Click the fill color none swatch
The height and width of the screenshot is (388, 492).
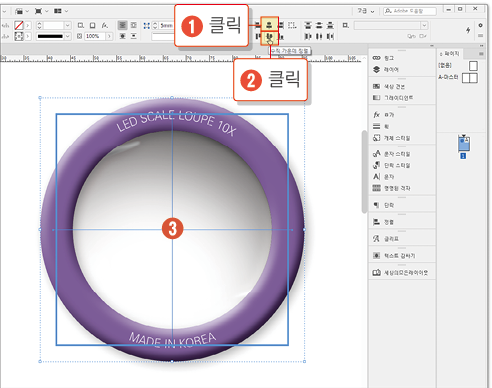tap(19, 25)
